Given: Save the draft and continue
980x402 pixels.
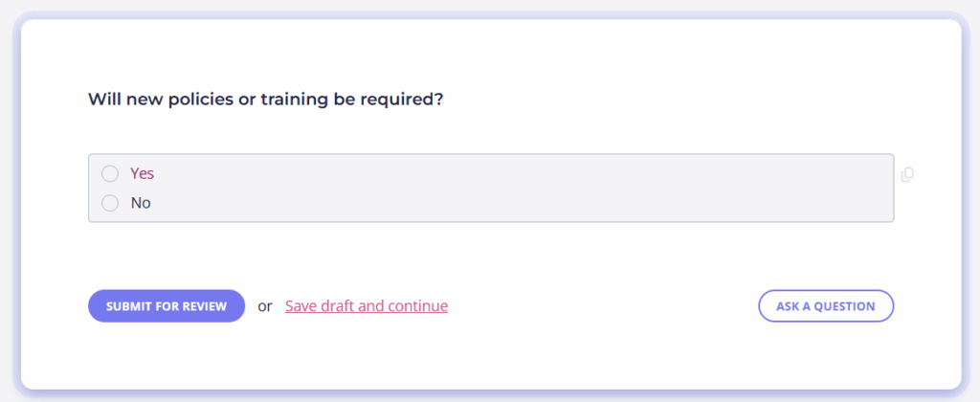Looking at the screenshot, I should pyautogui.click(x=367, y=306).
